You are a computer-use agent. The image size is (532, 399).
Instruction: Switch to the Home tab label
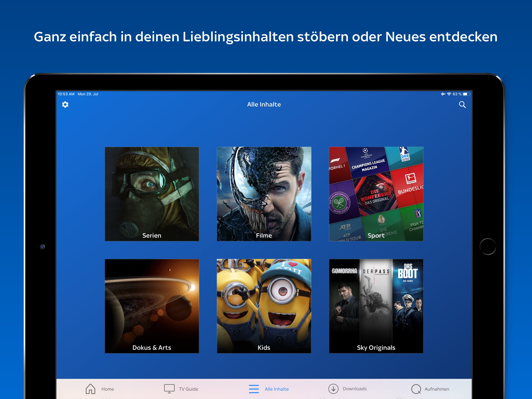coord(107,389)
